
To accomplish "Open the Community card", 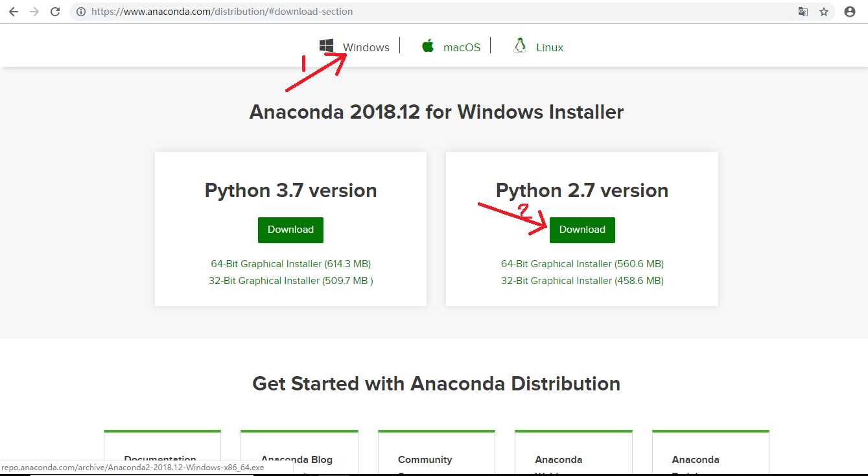I will click(436, 453).
